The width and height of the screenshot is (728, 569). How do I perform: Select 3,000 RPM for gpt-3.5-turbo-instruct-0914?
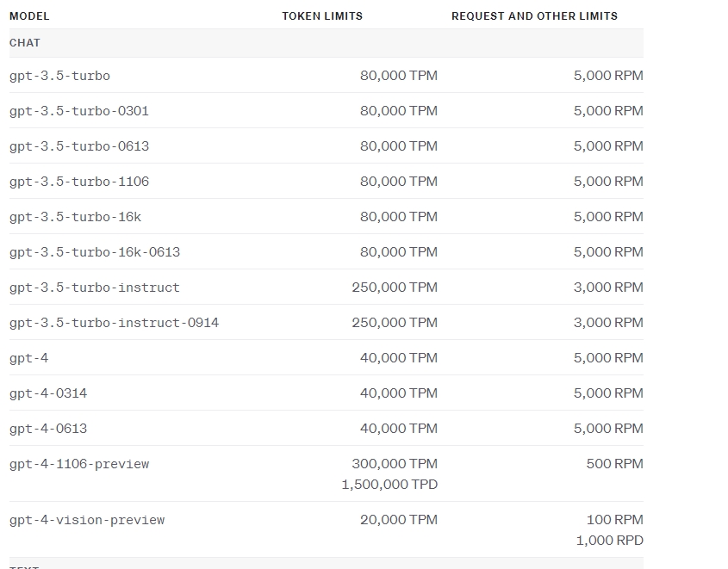coord(608,323)
